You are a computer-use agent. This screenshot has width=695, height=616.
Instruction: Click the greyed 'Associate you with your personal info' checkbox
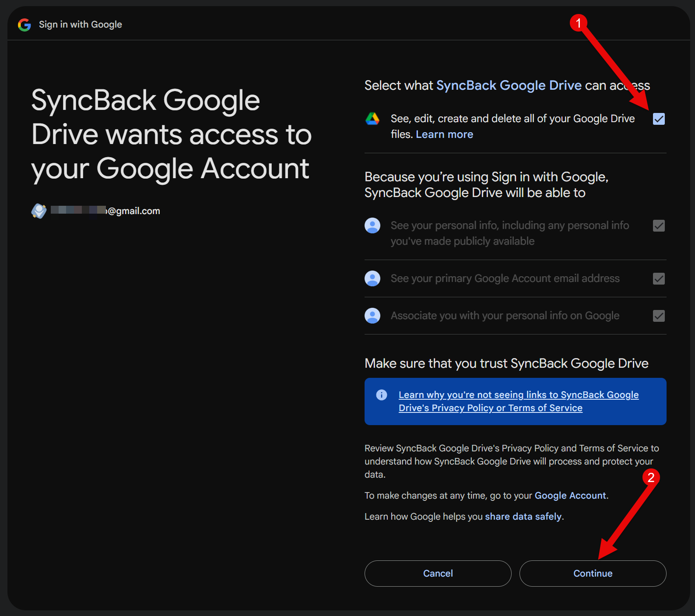(659, 316)
